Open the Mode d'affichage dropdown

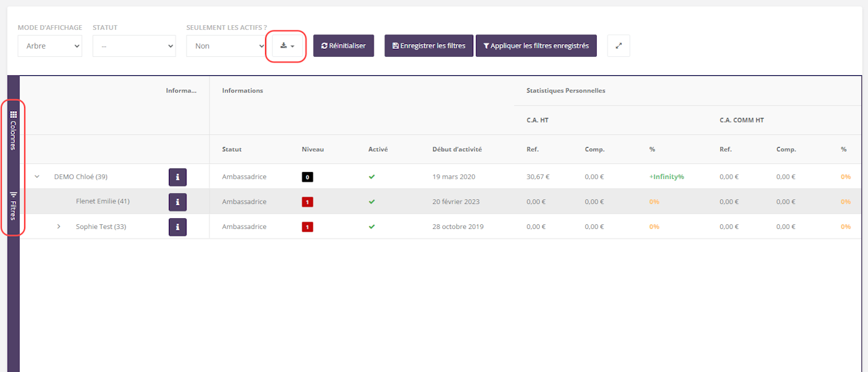[50, 46]
